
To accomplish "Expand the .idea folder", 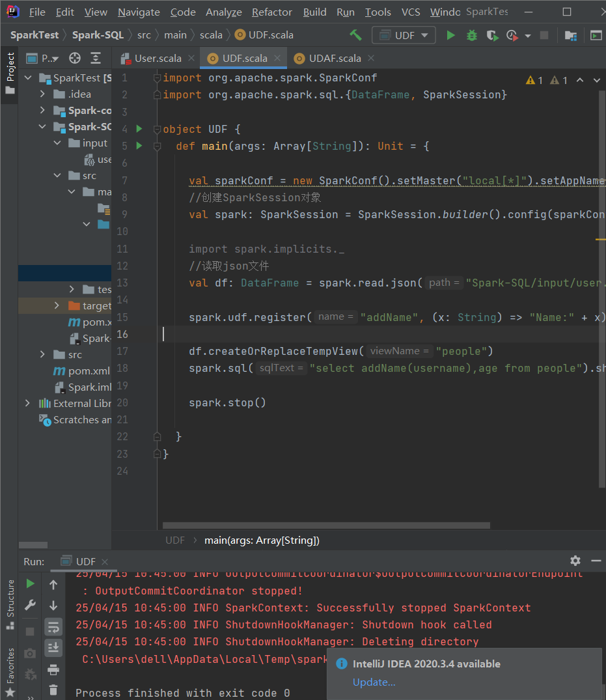I will [x=42, y=94].
